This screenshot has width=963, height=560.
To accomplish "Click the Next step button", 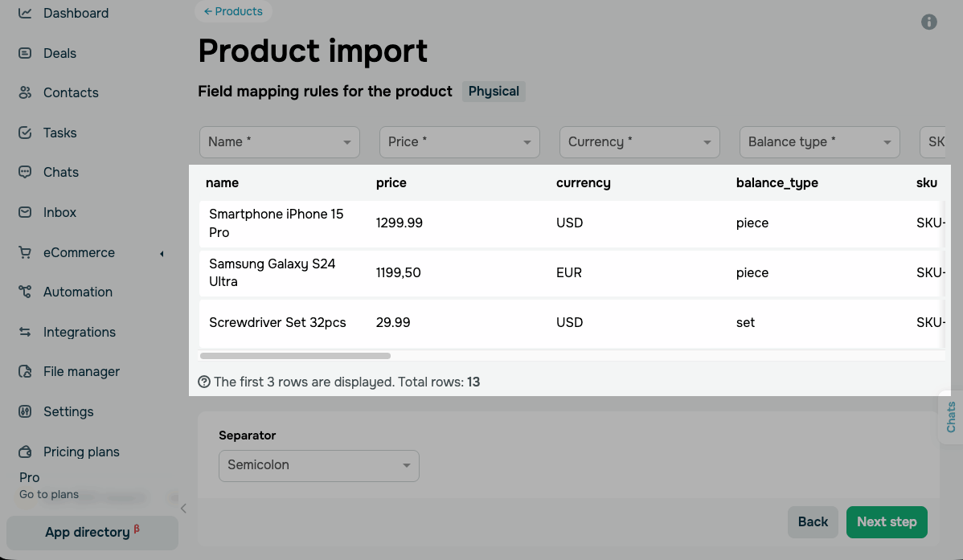I will (887, 522).
